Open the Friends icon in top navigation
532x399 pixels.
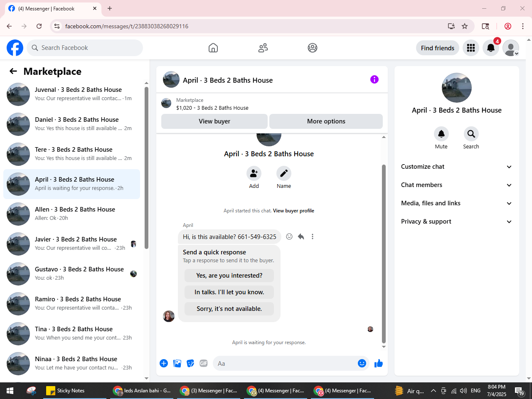coord(263,48)
